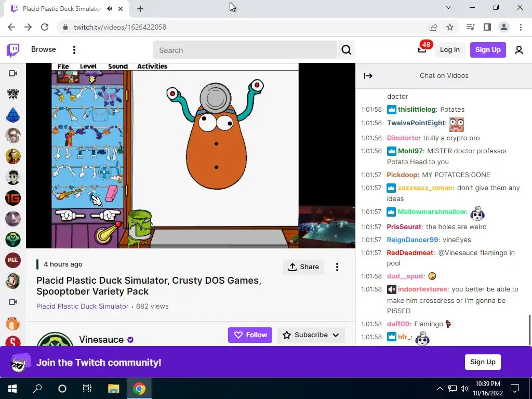Screen dimensions: 532x399
Task: Open Windows taskbar search
Action: 37,389
